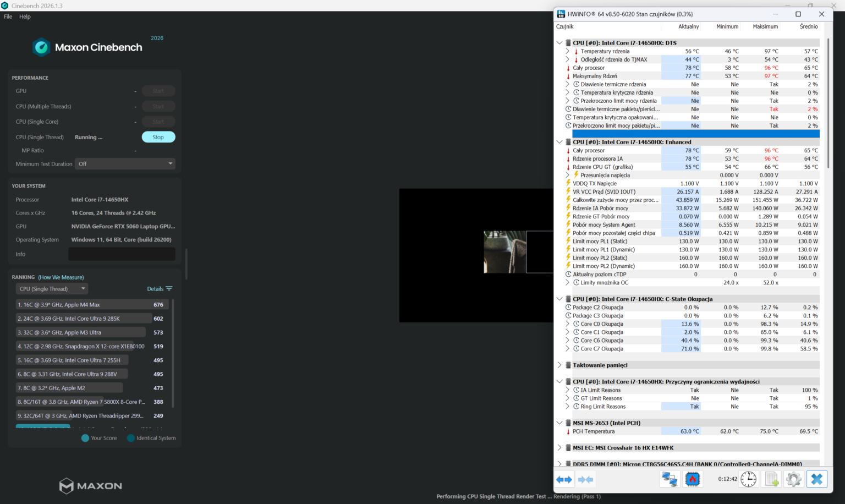
Task: Click the clock icon of Aktualny poziom cTDP
Action: 568,274
